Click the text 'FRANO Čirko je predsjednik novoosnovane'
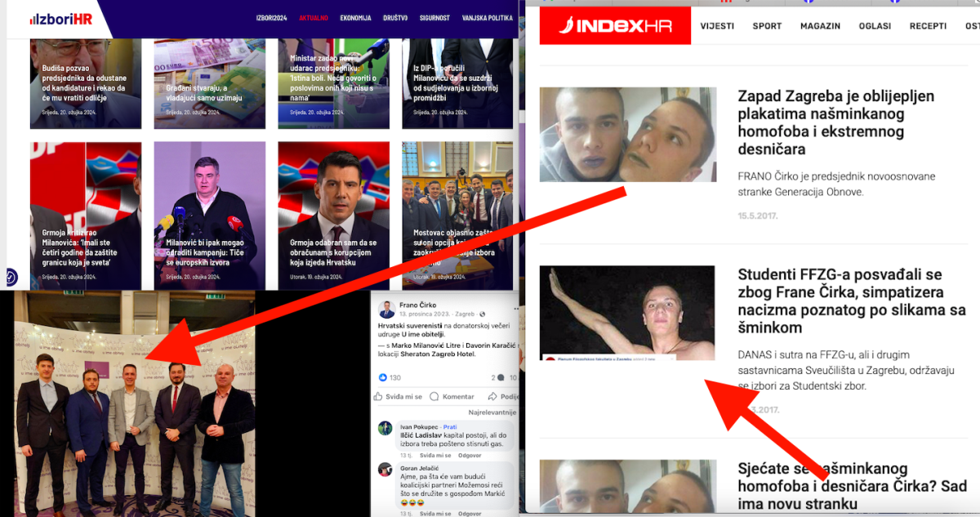This screenshot has width=980, height=517. (836, 176)
